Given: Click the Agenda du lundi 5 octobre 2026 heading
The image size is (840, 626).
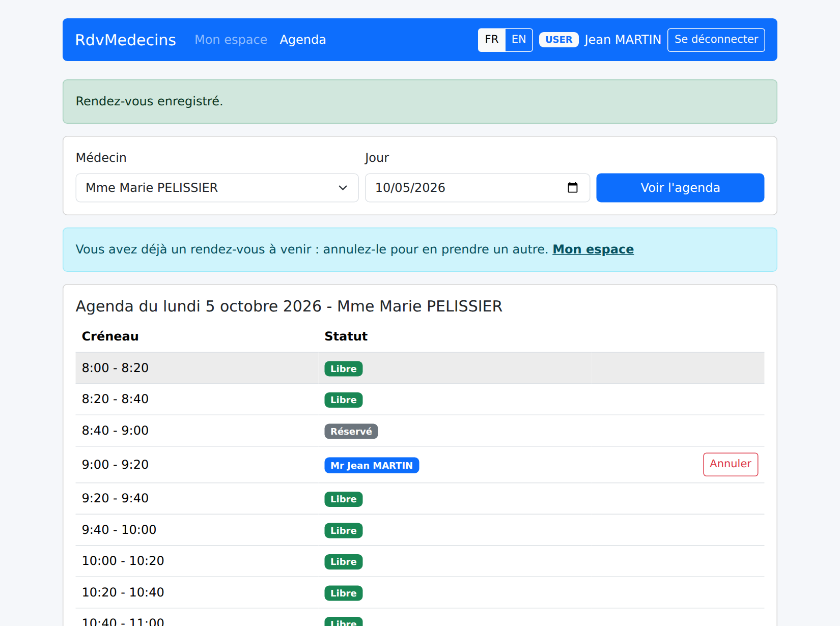Looking at the screenshot, I should click(x=289, y=306).
